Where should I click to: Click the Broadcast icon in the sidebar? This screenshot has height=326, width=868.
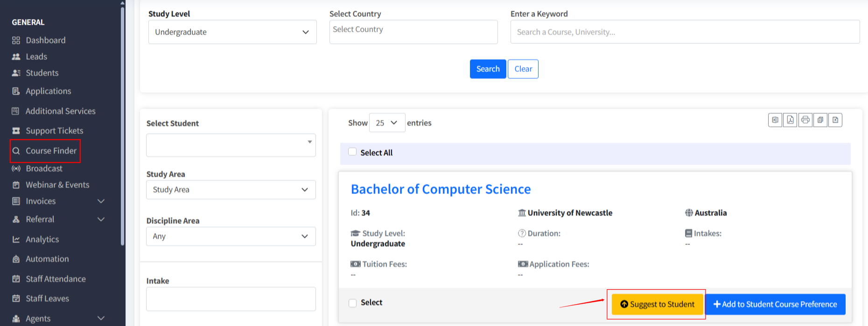tap(16, 168)
